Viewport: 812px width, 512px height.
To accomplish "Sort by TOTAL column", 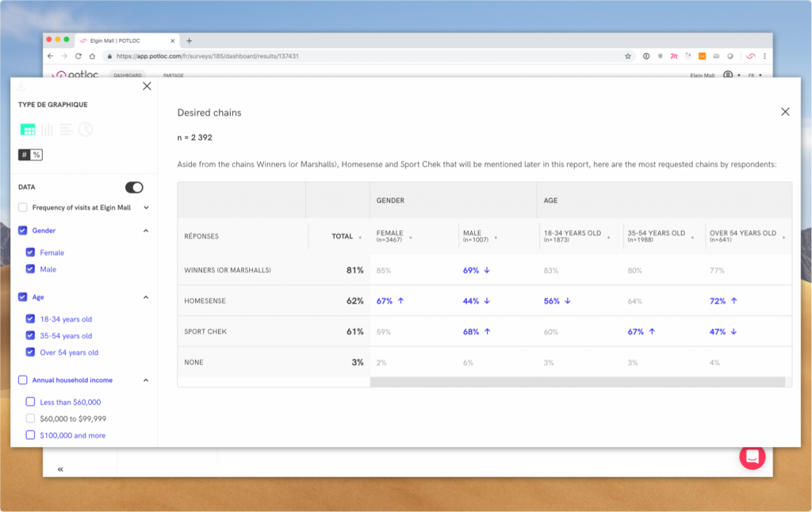I will pyautogui.click(x=347, y=237).
